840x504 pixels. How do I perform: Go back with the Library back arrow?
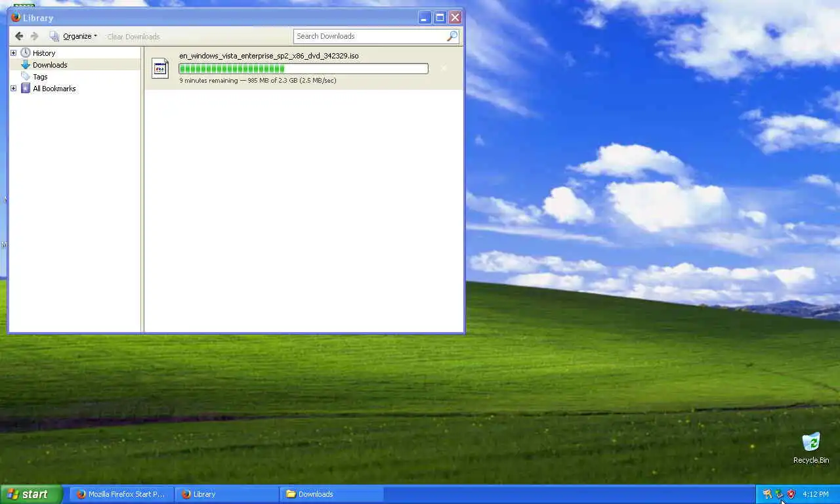[x=19, y=36]
